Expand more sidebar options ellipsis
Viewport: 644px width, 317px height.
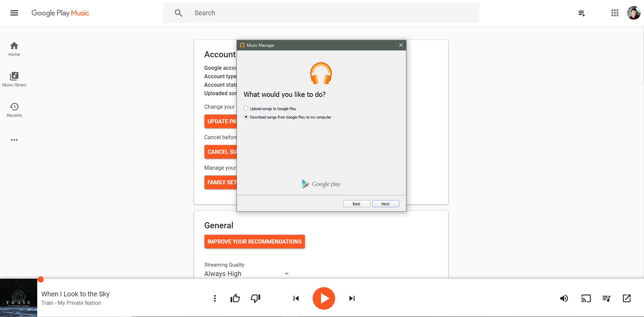14,140
